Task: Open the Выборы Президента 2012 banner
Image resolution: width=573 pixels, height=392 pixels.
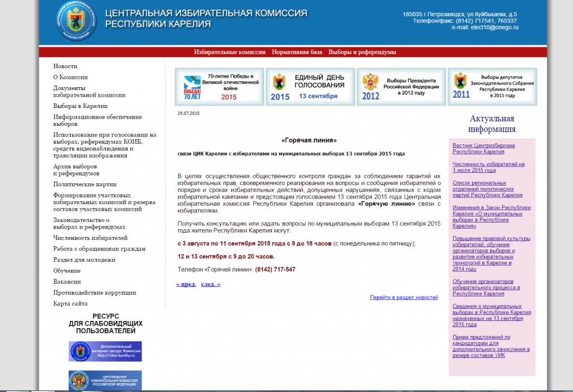Action: coord(401,87)
